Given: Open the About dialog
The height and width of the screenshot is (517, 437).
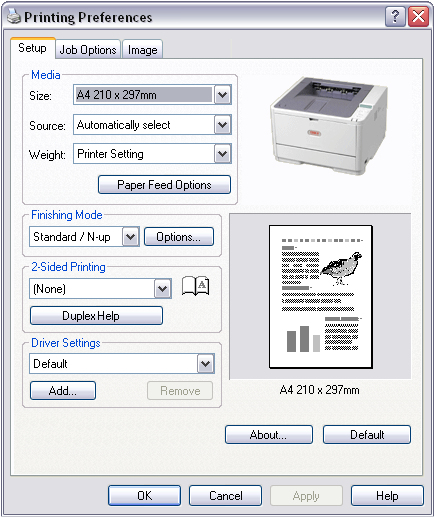Looking at the screenshot, I should 269,435.
